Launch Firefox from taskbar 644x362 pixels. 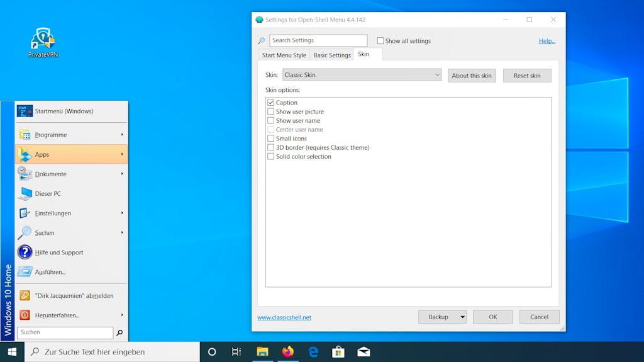click(x=288, y=352)
